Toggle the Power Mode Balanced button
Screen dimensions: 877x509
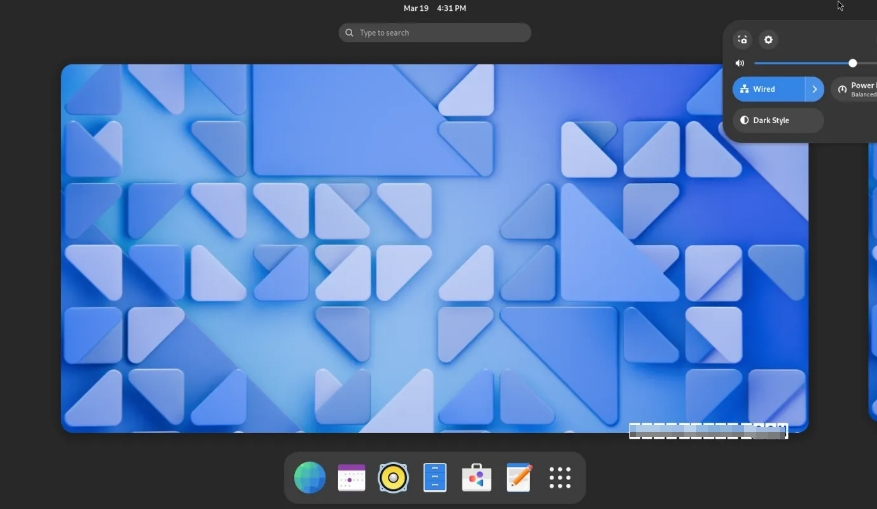[855, 89]
